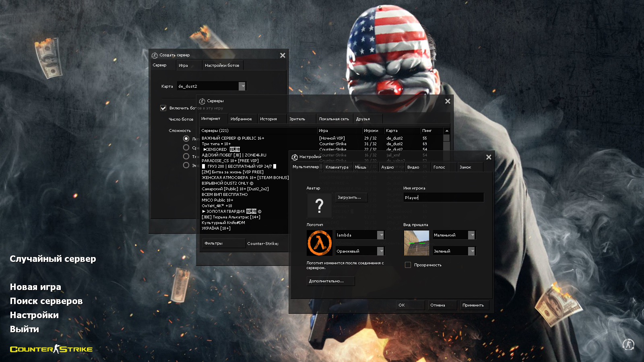Click the Steam icon in bottom-right corner
The width and height of the screenshot is (644, 362).
tap(628, 344)
